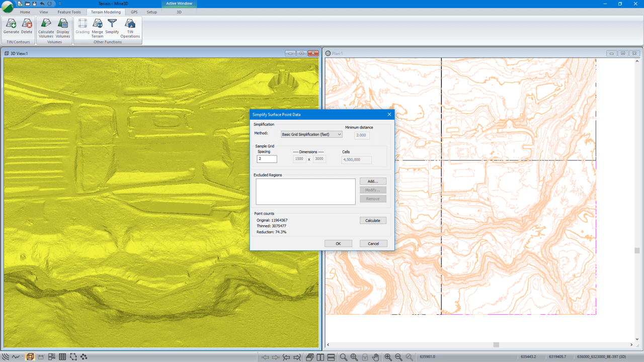Toggle the 3D wireframe box icon

pos(30,357)
